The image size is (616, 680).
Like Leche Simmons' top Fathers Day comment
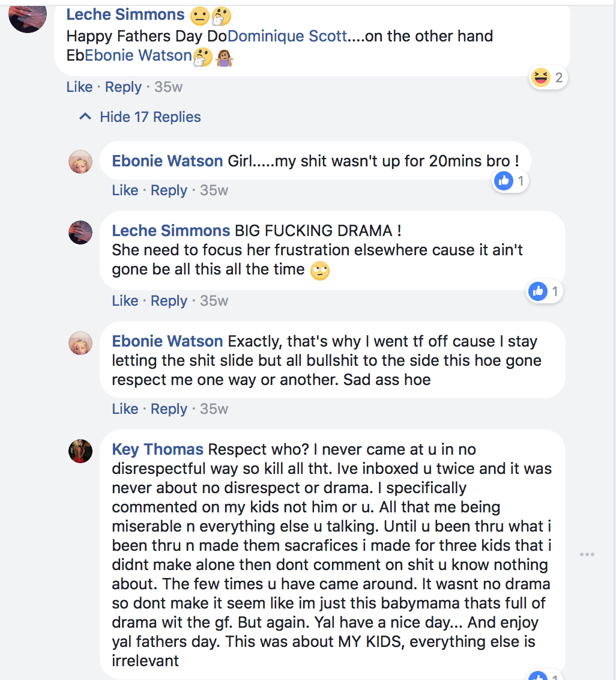pos(79,87)
